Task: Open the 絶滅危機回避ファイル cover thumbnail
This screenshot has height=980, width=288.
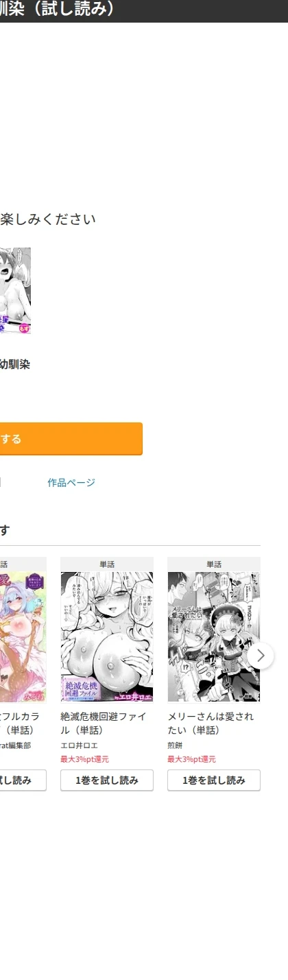Action: [107, 636]
